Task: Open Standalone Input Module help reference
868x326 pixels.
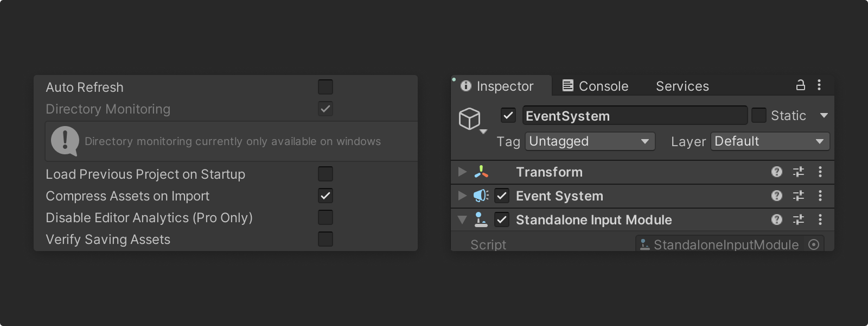Action: click(777, 220)
